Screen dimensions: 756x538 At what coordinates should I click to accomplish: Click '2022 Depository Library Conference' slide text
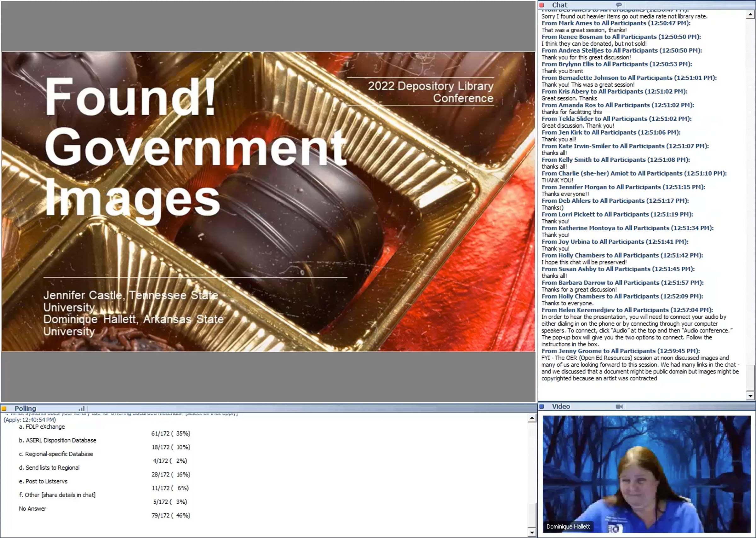[431, 92]
